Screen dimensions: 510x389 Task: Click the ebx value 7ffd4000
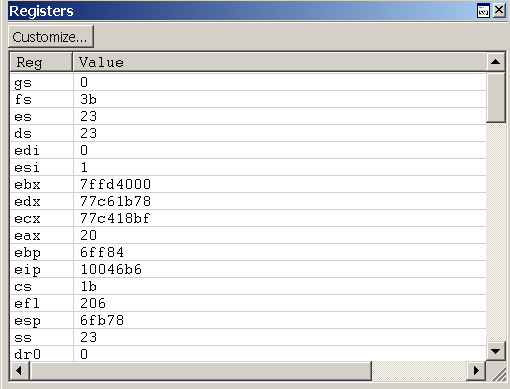pos(115,184)
